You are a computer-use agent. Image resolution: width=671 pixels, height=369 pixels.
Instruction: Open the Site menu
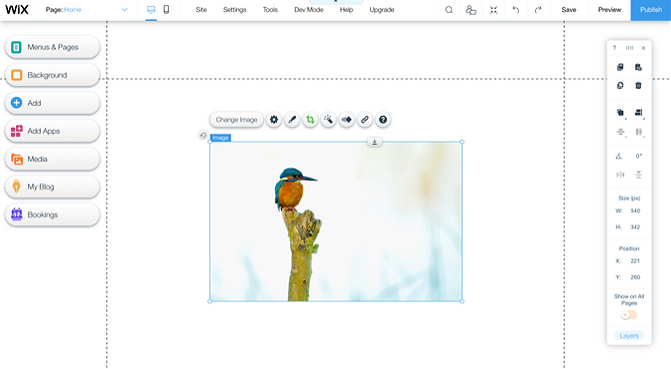(x=201, y=9)
